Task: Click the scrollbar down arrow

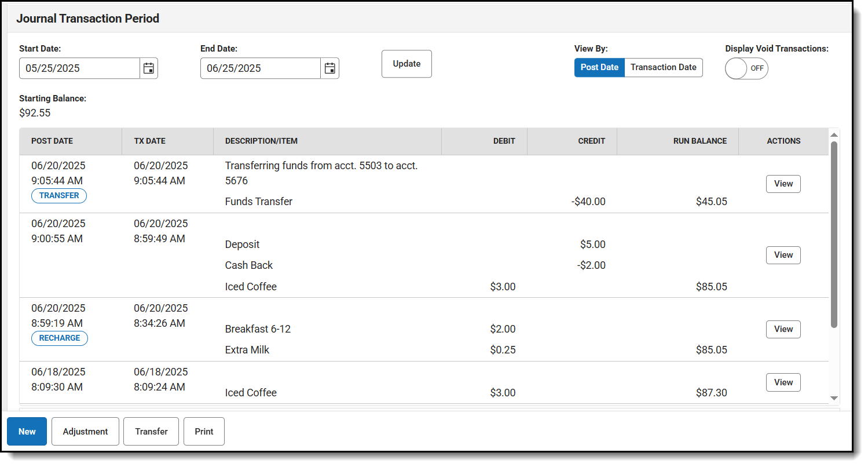Action: (834, 398)
